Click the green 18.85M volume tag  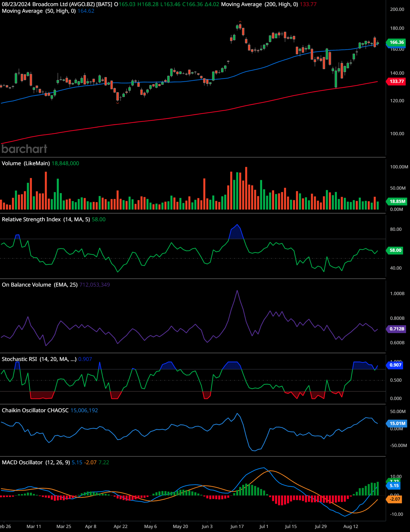tap(397, 201)
